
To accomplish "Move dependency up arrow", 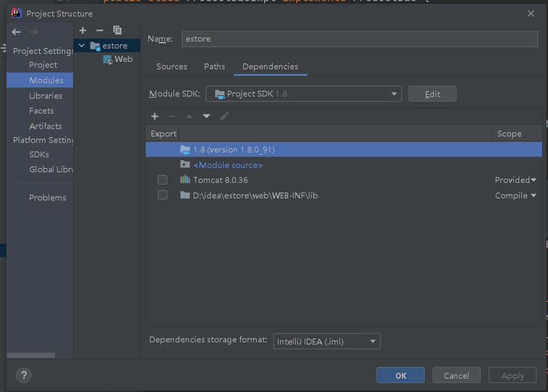I will pos(189,116).
